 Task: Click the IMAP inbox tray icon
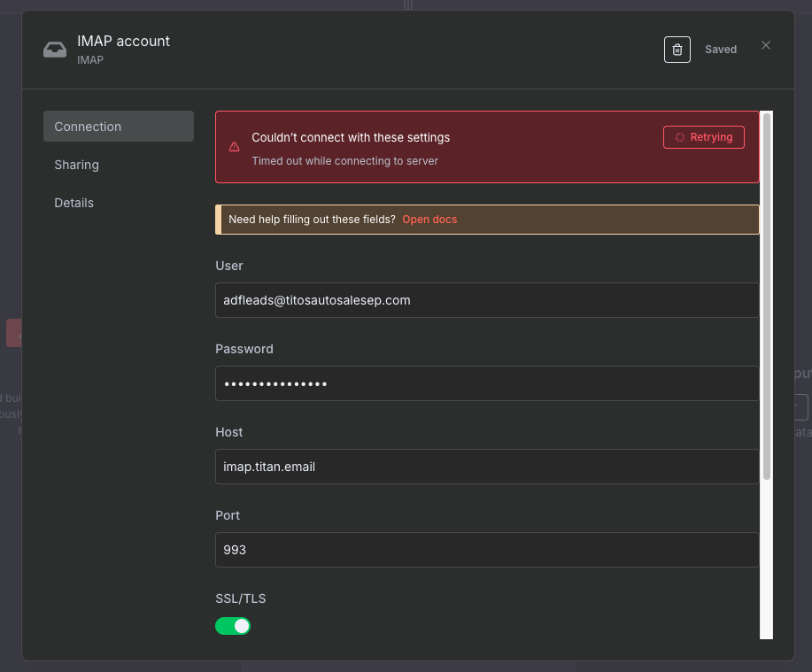click(55, 50)
